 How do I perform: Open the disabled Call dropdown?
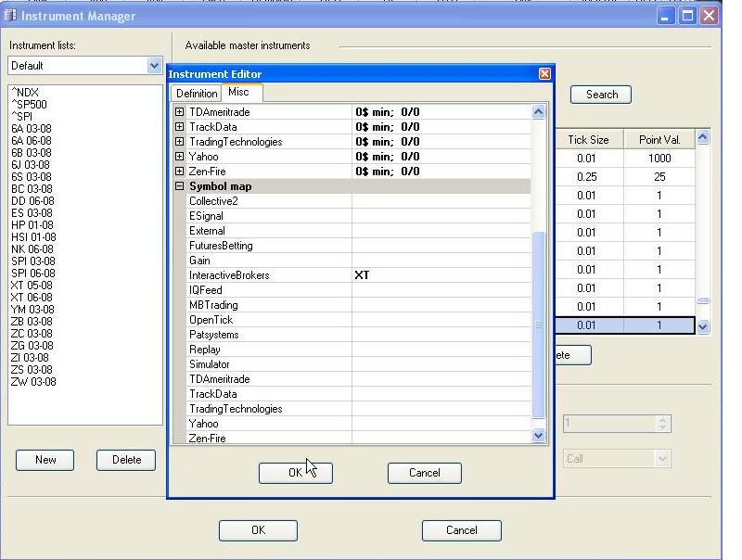coord(662,458)
